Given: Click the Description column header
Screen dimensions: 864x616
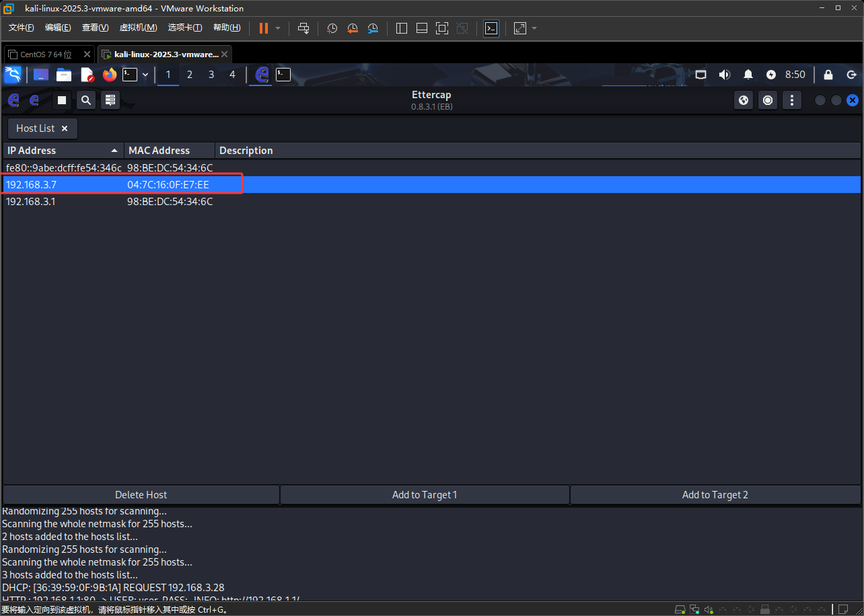Looking at the screenshot, I should click(x=538, y=151).
